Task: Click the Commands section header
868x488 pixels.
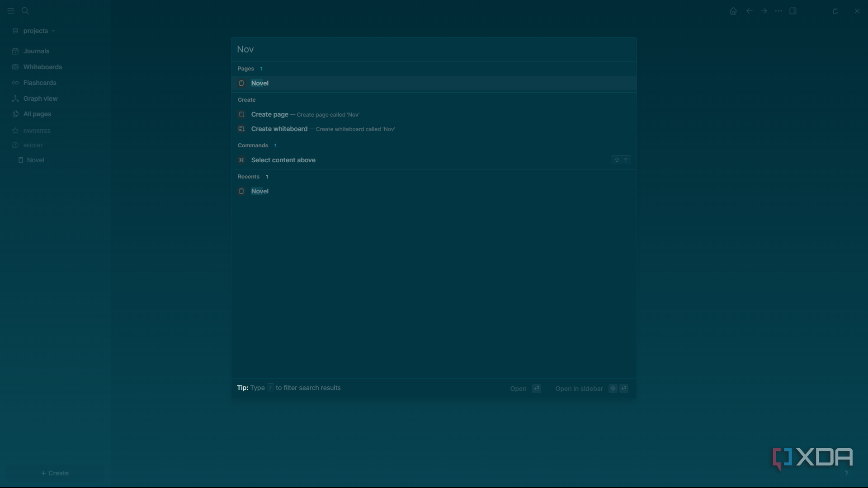Action: (x=253, y=145)
